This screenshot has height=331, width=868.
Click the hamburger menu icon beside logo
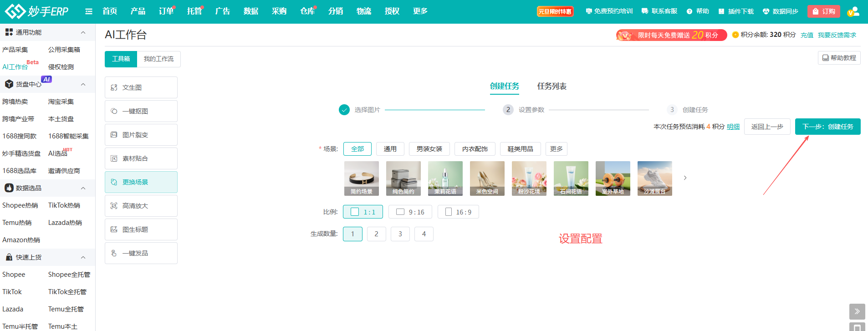89,11
